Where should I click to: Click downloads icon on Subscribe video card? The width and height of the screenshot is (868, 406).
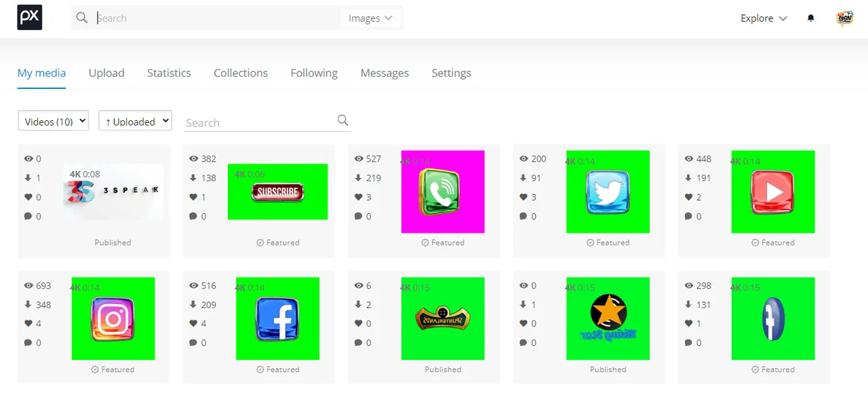tap(193, 178)
